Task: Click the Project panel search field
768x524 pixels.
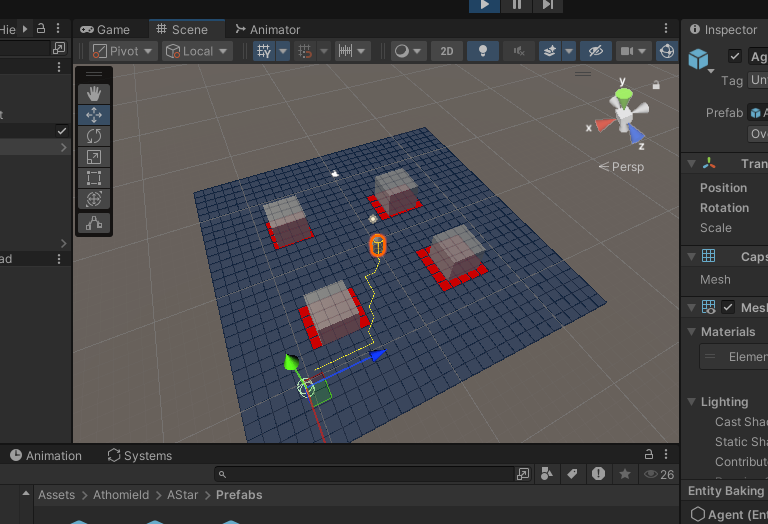Action: 370,474
